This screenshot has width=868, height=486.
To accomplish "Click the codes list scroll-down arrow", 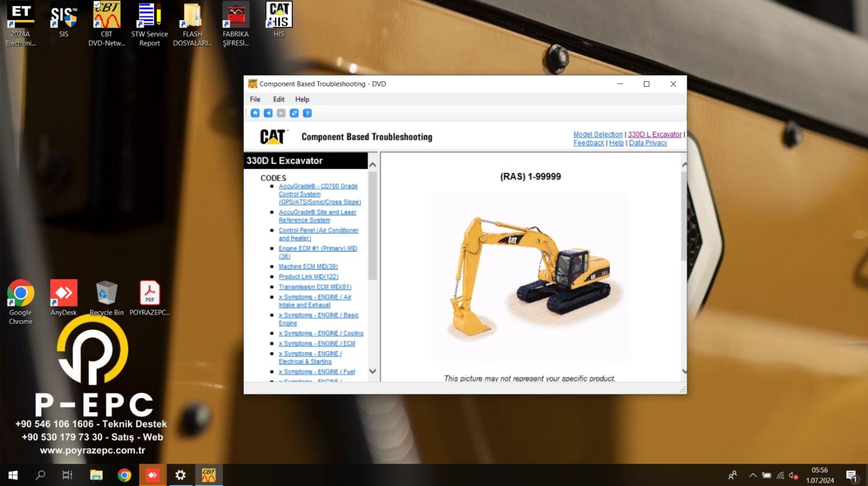I will pyautogui.click(x=373, y=372).
